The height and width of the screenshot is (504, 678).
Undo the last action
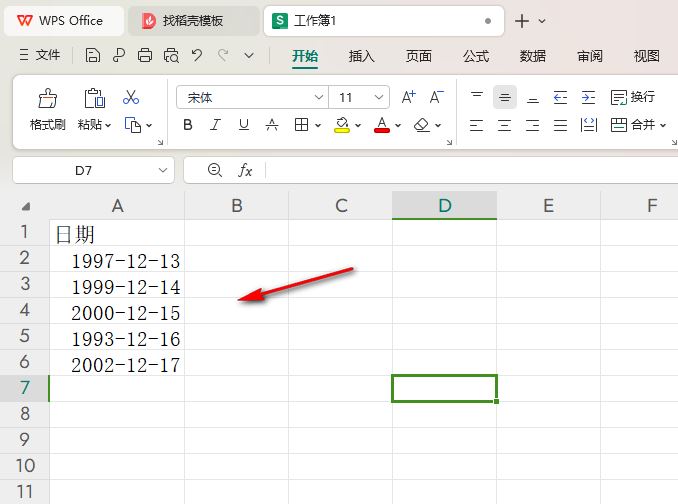[x=197, y=55]
